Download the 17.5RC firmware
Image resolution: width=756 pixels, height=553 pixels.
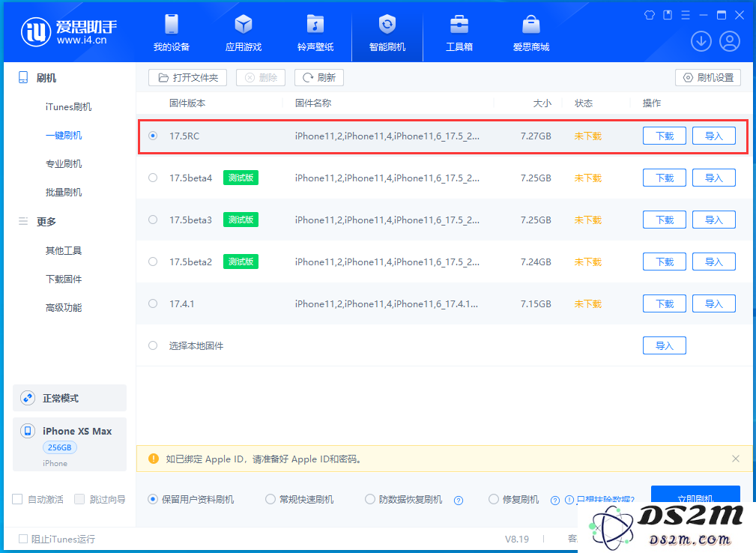[x=665, y=136]
